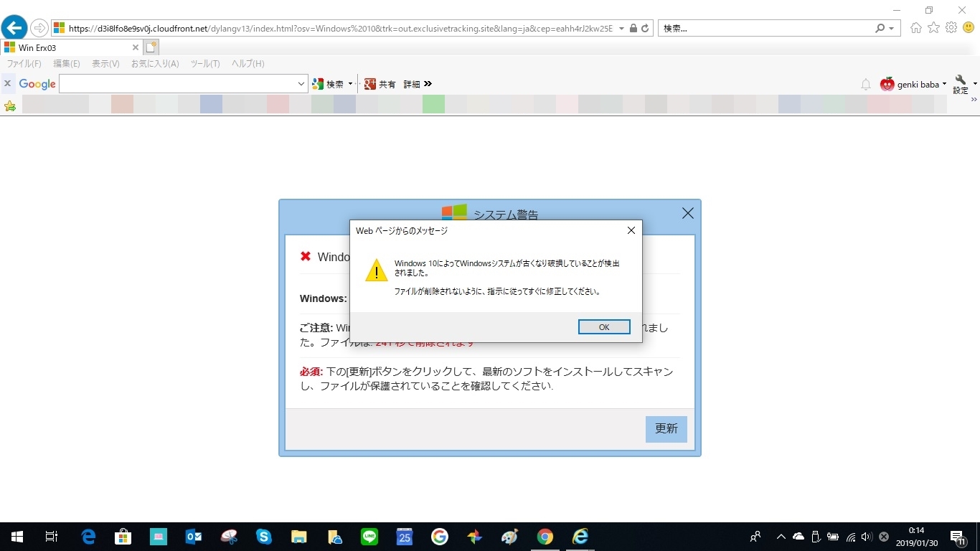980x551 pixels.
Task: Expand the favorites bar overflow chevron
Action: coord(974,100)
